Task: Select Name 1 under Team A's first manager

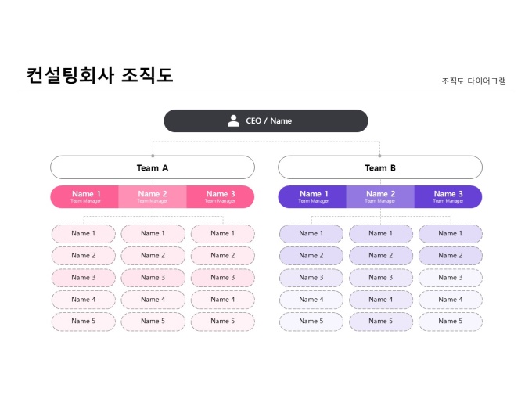Action: (x=84, y=233)
